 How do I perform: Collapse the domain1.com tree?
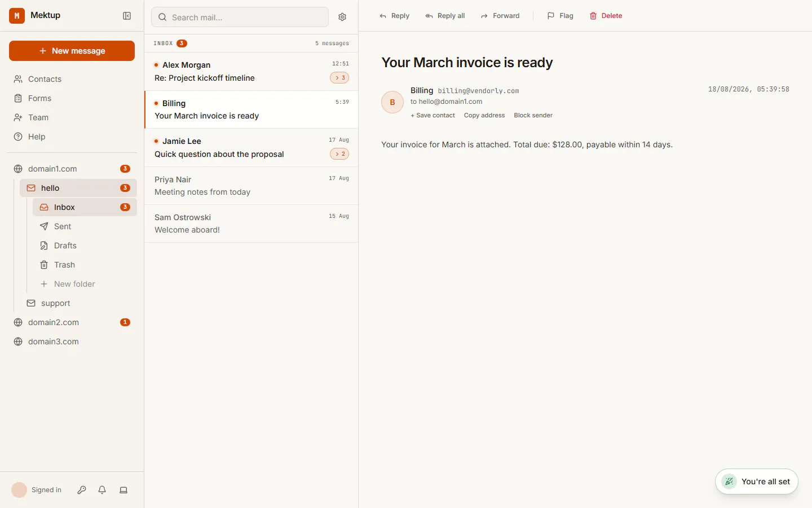pyautogui.click(x=72, y=169)
